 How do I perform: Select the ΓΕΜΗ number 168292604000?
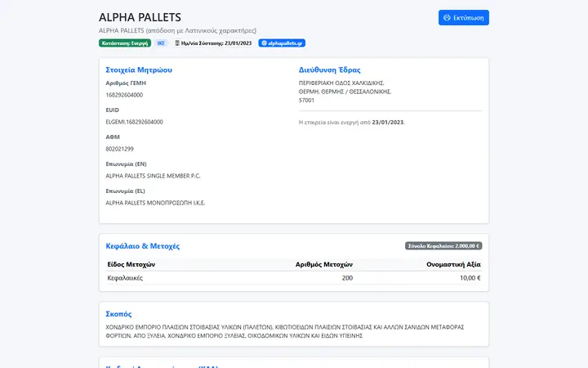[124, 95]
